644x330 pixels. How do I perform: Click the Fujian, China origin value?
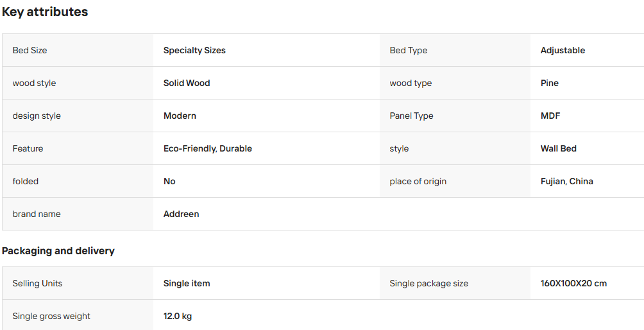pyautogui.click(x=566, y=181)
